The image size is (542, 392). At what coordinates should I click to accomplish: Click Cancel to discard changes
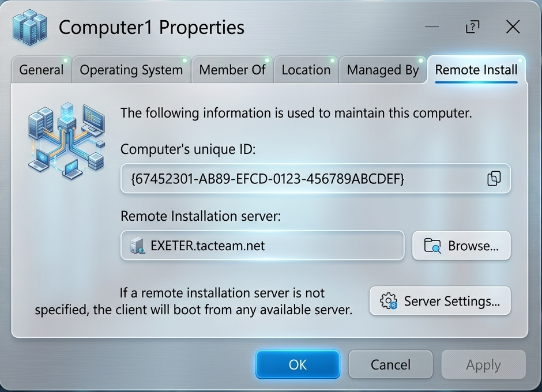click(390, 364)
